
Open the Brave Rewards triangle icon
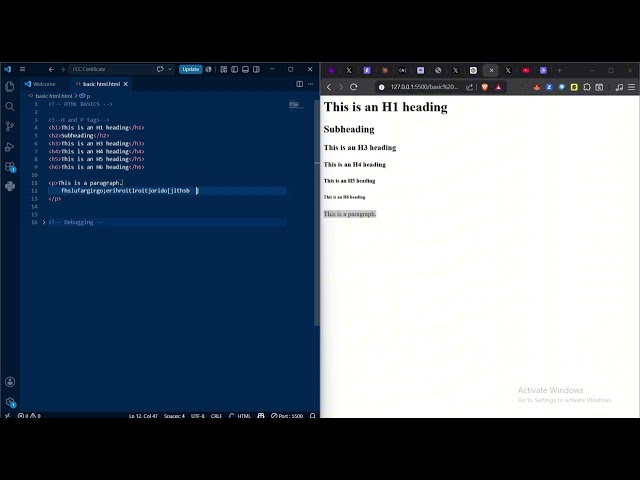click(498, 87)
